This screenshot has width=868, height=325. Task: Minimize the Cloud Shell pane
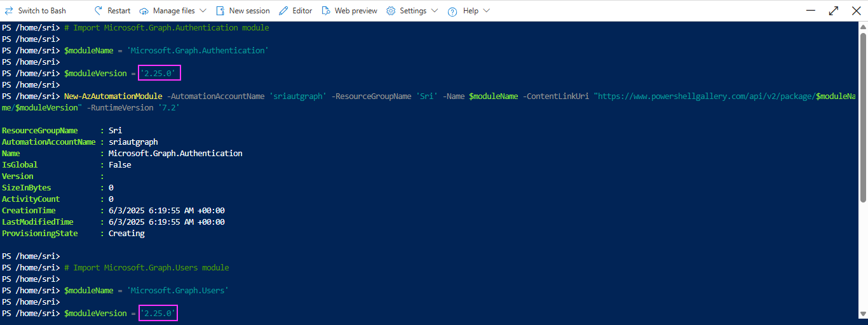[x=810, y=11]
